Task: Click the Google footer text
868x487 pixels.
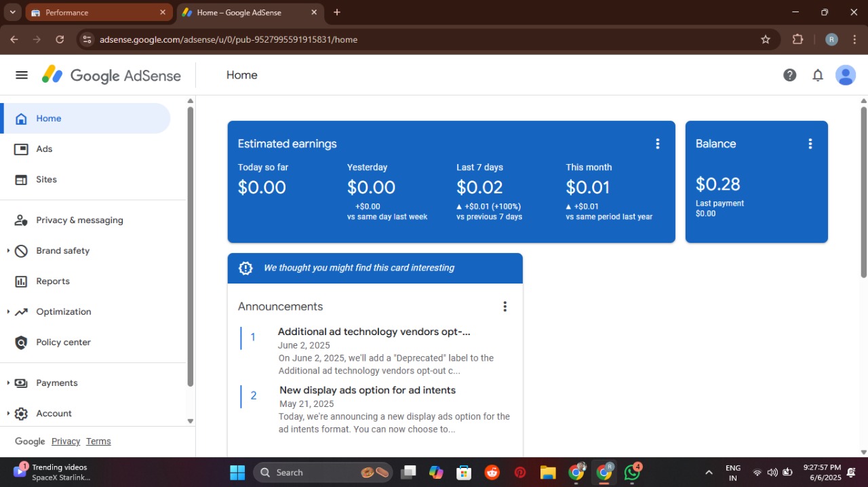Action: (30, 442)
